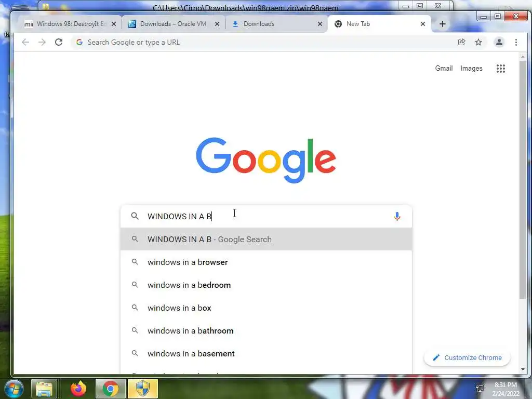Open the Gmail link
The height and width of the screenshot is (399, 532).
pyautogui.click(x=444, y=68)
